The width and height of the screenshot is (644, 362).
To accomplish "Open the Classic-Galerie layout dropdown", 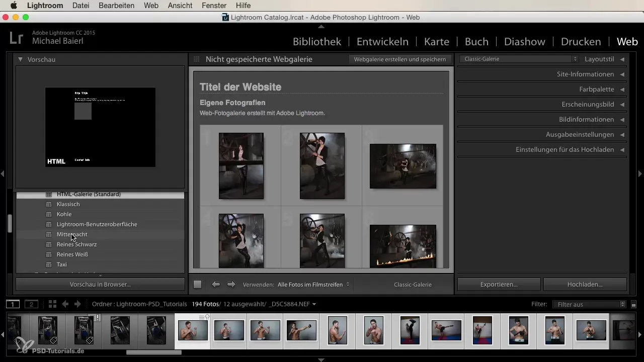I will tap(519, 59).
